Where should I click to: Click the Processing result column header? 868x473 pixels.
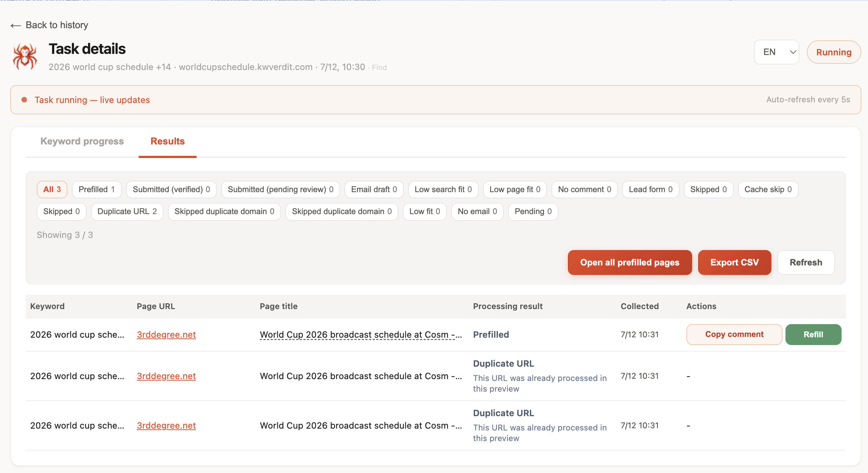(508, 306)
